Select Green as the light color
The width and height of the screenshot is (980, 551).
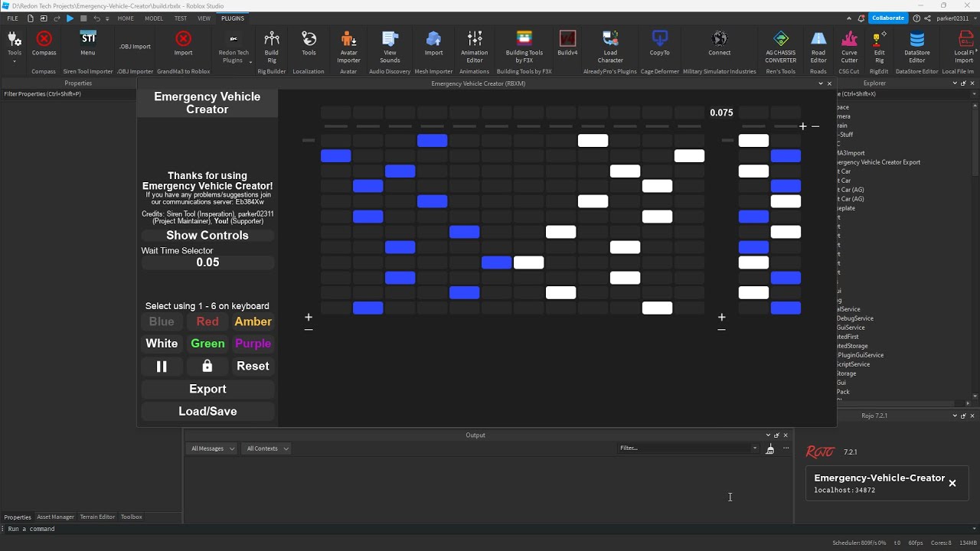(207, 344)
